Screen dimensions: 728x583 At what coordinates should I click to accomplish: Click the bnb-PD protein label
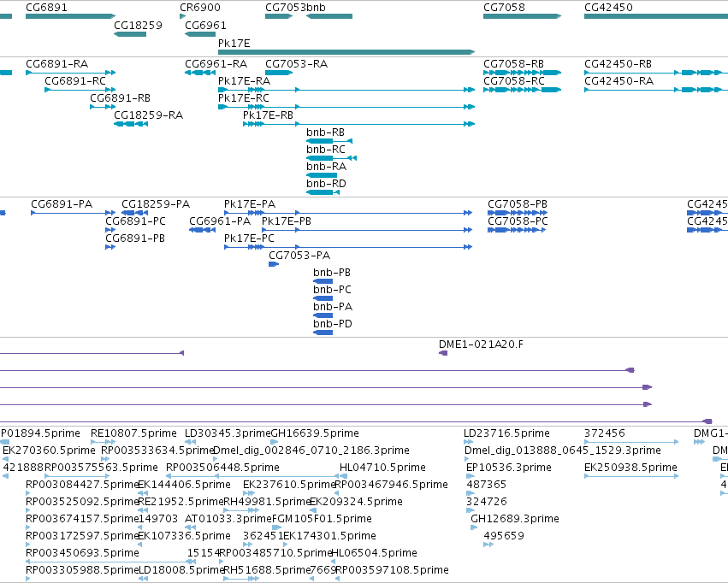(333, 325)
